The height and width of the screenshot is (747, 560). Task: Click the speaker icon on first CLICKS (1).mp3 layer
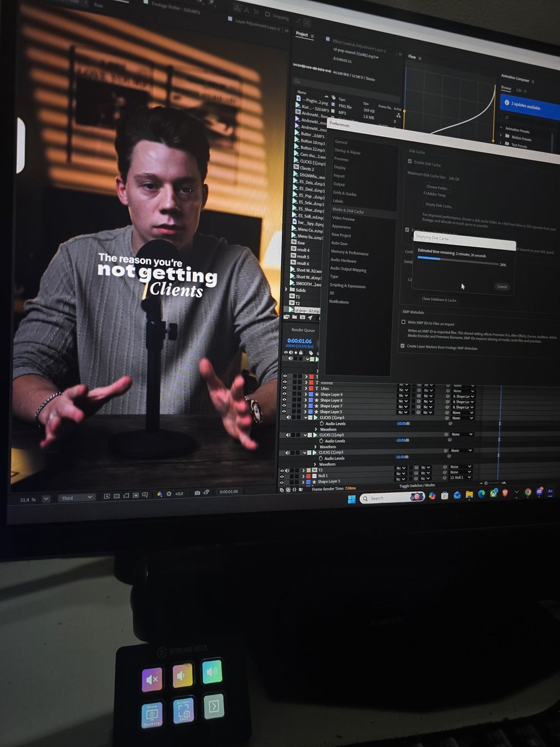pyautogui.click(x=288, y=417)
